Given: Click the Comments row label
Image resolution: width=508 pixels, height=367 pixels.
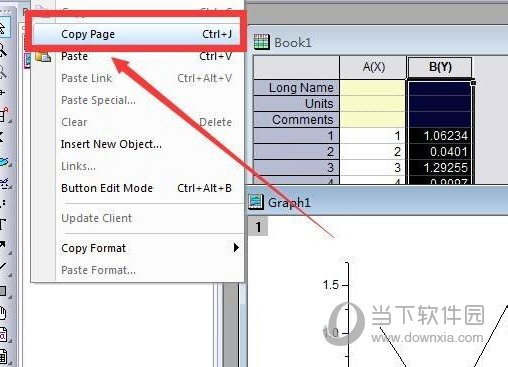Looking at the screenshot, I should [x=297, y=120].
